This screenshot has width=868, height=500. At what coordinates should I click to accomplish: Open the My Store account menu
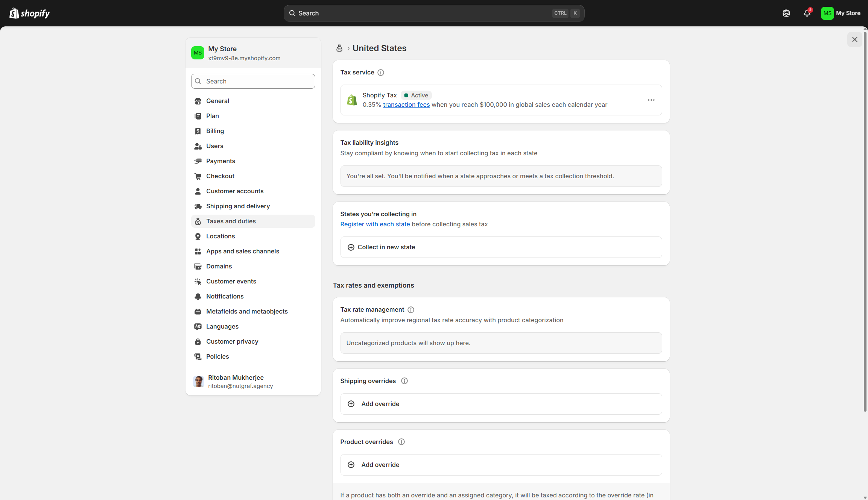point(842,13)
